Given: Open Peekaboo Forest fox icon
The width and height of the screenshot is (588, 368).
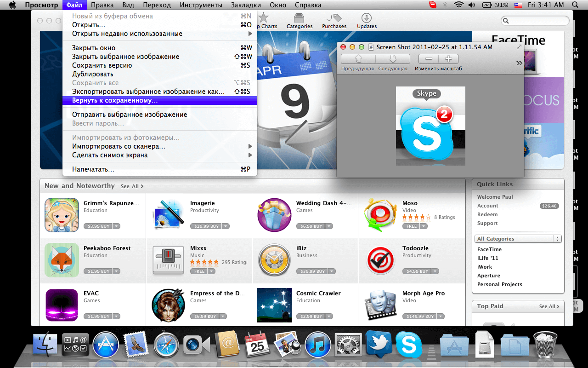Looking at the screenshot, I should pyautogui.click(x=62, y=260).
